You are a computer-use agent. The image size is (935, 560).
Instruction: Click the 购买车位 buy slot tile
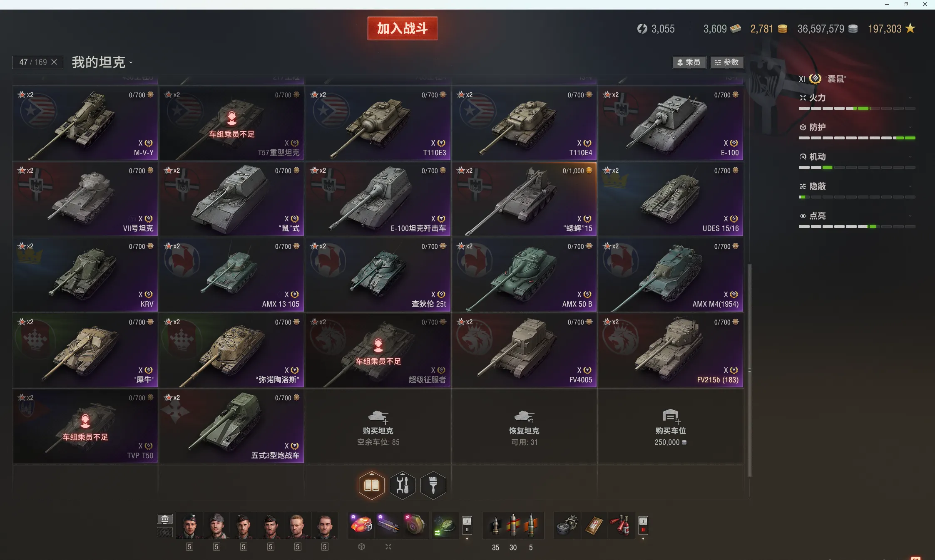coord(671,426)
